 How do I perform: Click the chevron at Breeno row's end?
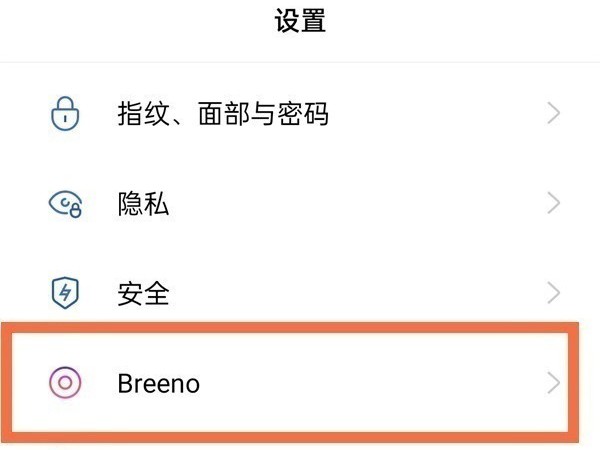click(x=554, y=382)
